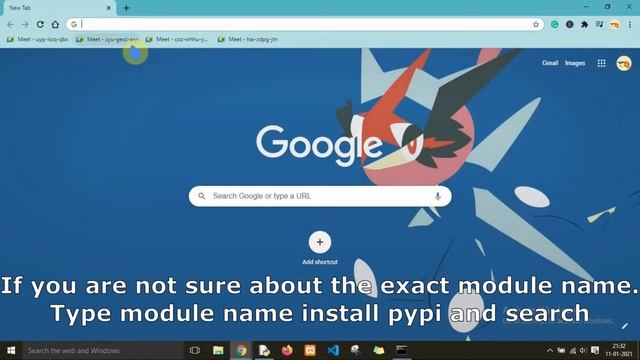Image resolution: width=640 pixels, height=360 pixels.
Task: Open the Gmail link
Action: [550, 63]
